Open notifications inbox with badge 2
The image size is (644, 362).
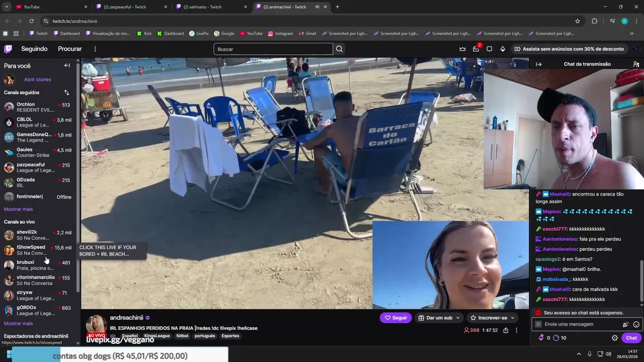click(476, 49)
